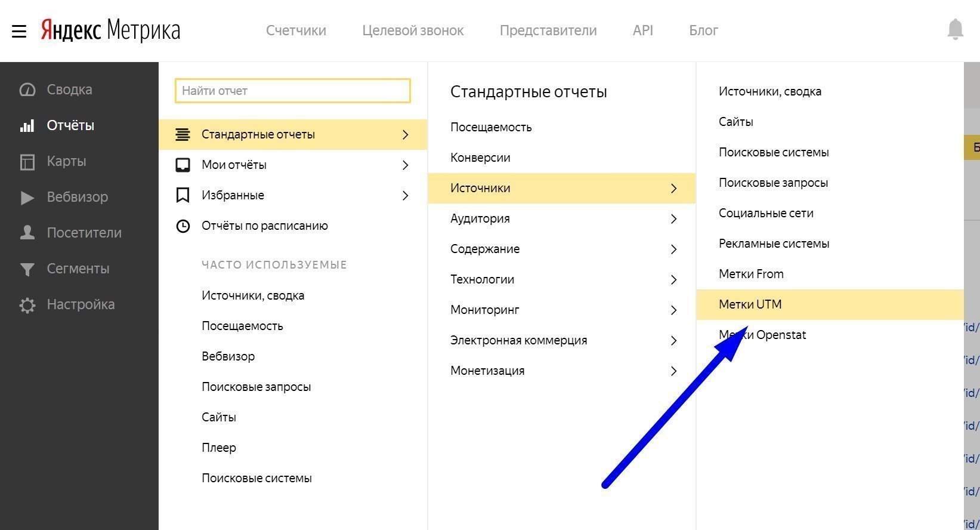
Task: Open Избранные menu entry
Action: click(x=293, y=195)
